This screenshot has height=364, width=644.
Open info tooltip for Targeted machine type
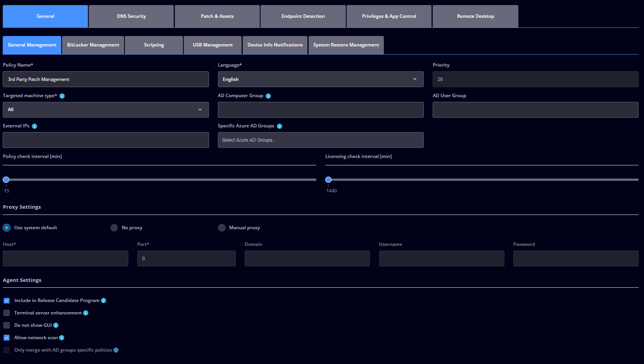[62, 96]
